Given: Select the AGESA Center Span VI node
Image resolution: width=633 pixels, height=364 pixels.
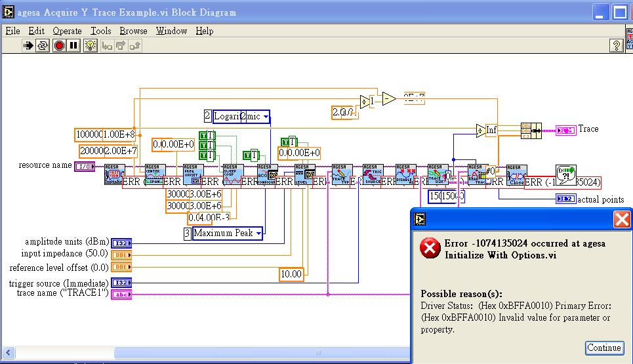Looking at the screenshot, I should pyautogui.click(x=155, y=174).
